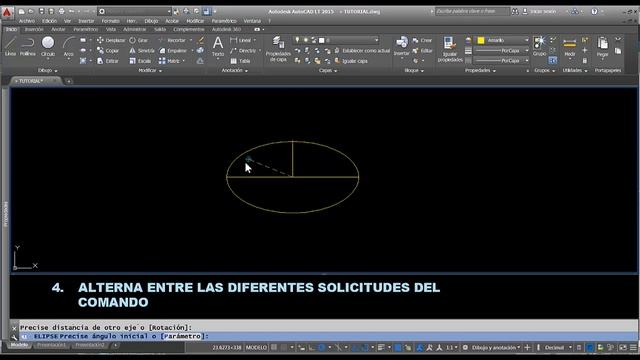
Task: Click Establecer como actual
Action: 362,51
